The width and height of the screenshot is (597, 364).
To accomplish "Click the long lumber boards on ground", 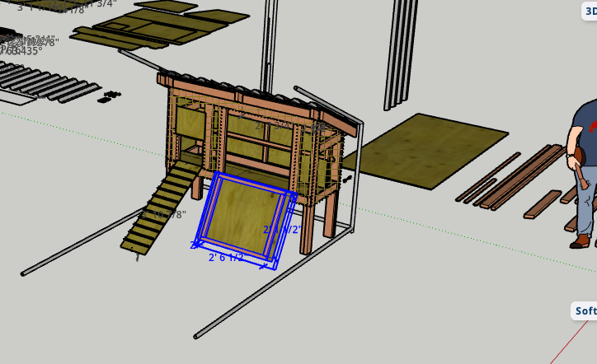I will click(512, 177).
